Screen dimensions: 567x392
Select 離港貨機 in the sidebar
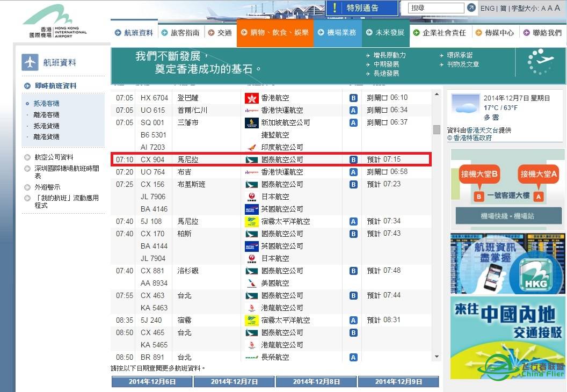[x=46, y=137]
